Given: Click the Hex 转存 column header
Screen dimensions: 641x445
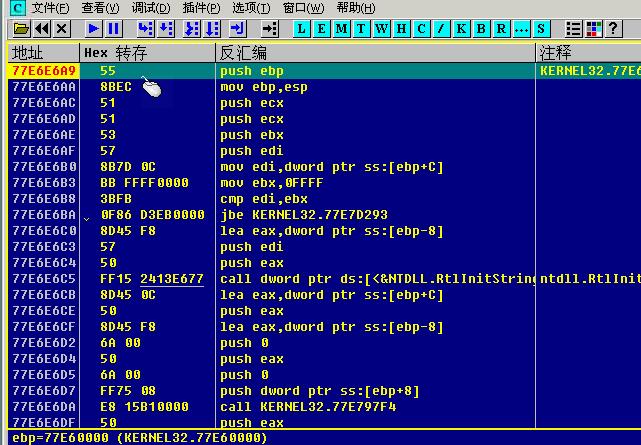Looking at the screenshot, I should coord(147,53).
